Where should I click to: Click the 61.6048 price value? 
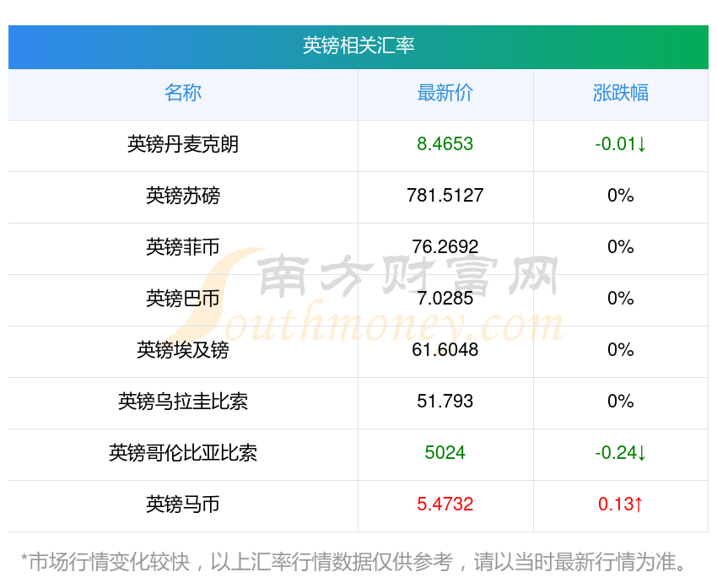445,350
